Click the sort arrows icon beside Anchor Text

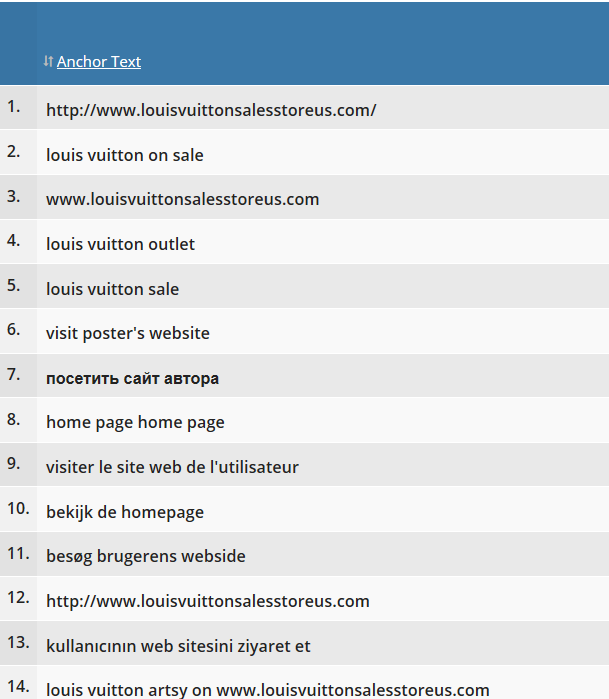click(x=48, y=61)
